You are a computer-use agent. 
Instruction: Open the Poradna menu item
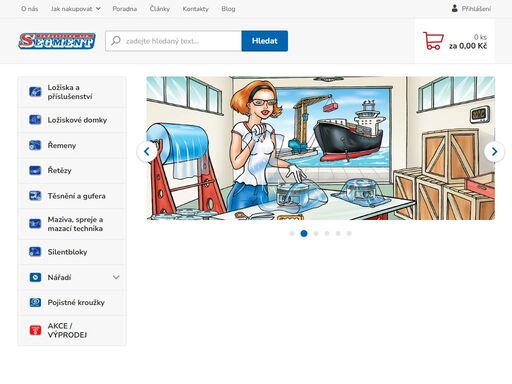125,9
